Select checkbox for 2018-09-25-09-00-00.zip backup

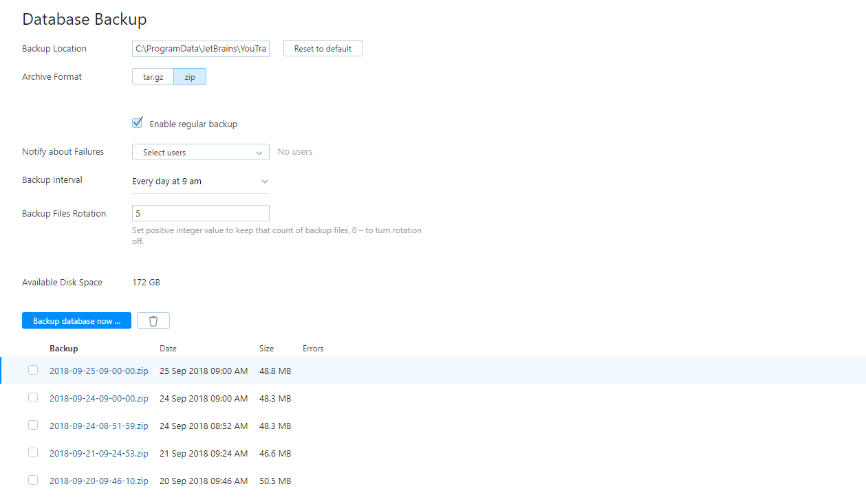coord(32,370)
